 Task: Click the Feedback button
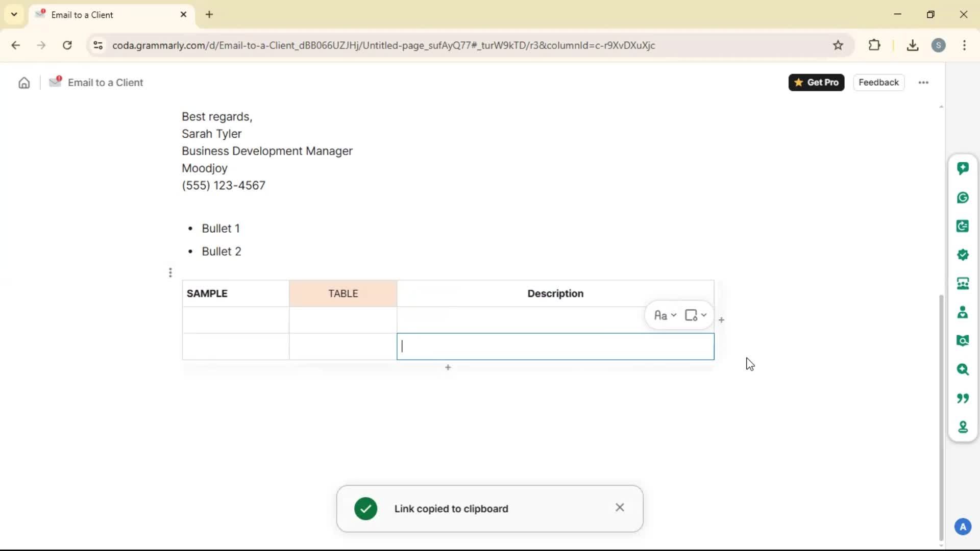point(878,83)
